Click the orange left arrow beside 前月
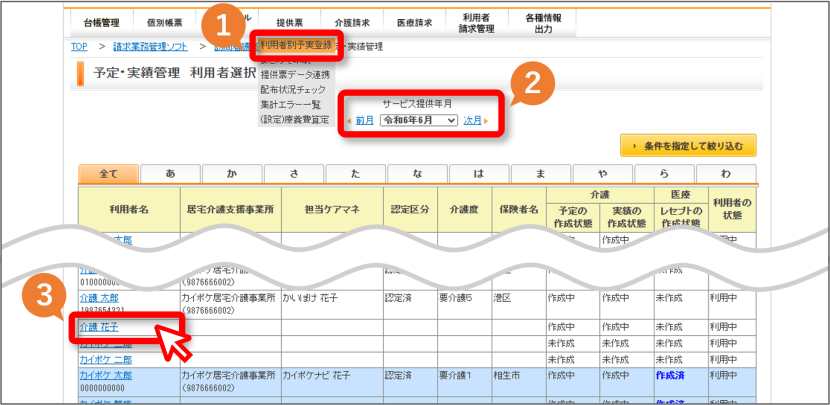 pyautogui.click(x=349, y=121)
